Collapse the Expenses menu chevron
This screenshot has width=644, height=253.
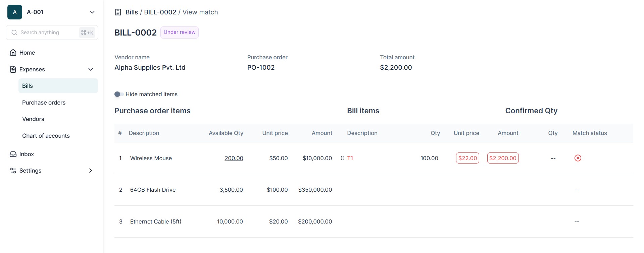click(x=91, y=69)
